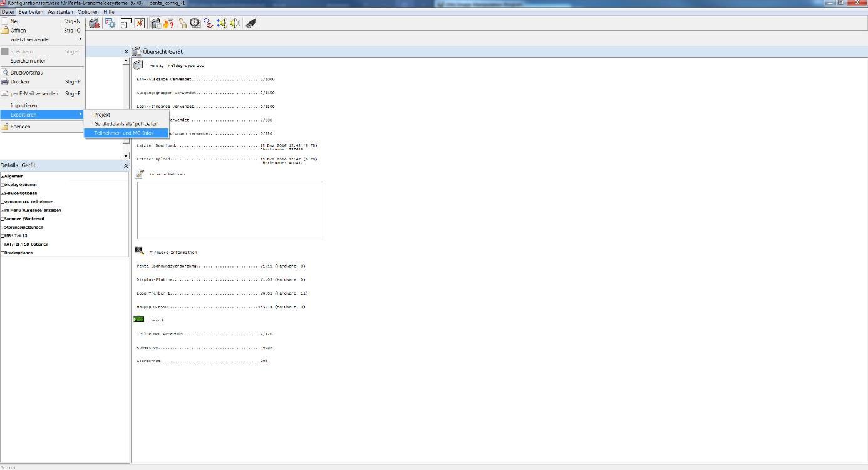Image resolution: width=868 pixels, height=470 pixels.
Task: Choose Teilnehmer- und MG-Infos export option
Action: [x=127, y=133]
